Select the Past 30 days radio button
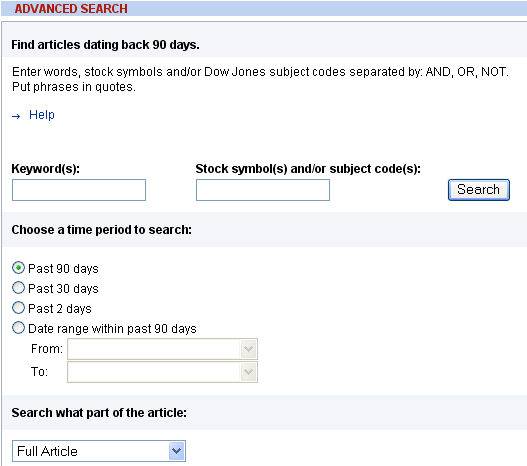The width and height of the screenshot is (527, 466). (18, 288)
